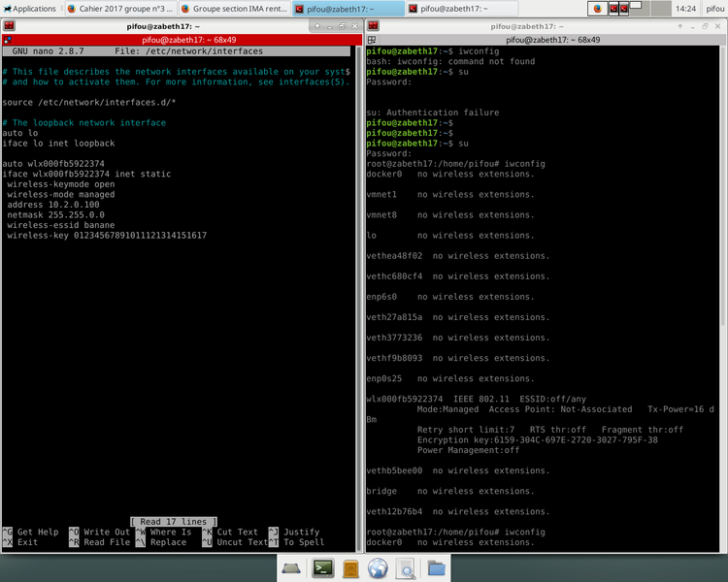Switch to Groupe section IMA Firefox window
Viewport: 728px width, 582px height.
point(233,8)
